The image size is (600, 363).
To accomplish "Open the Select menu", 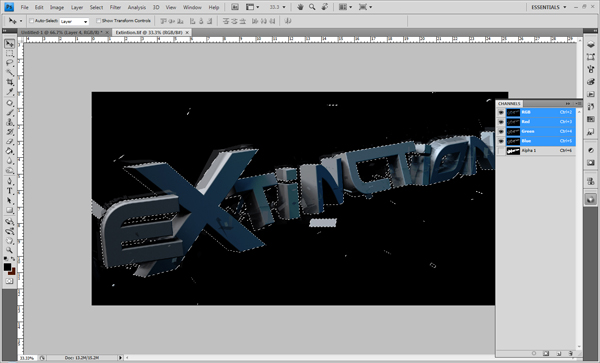I will click(x=96, y=7).
